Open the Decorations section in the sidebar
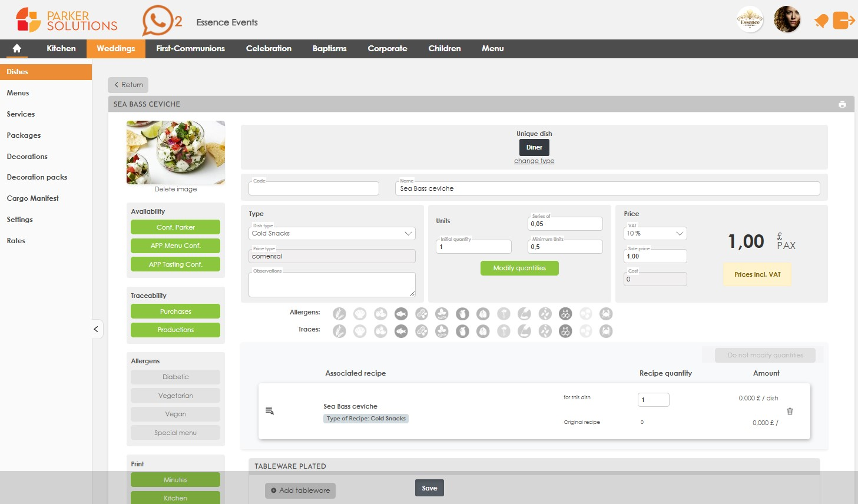858x504 pixels. click(26, 156)
